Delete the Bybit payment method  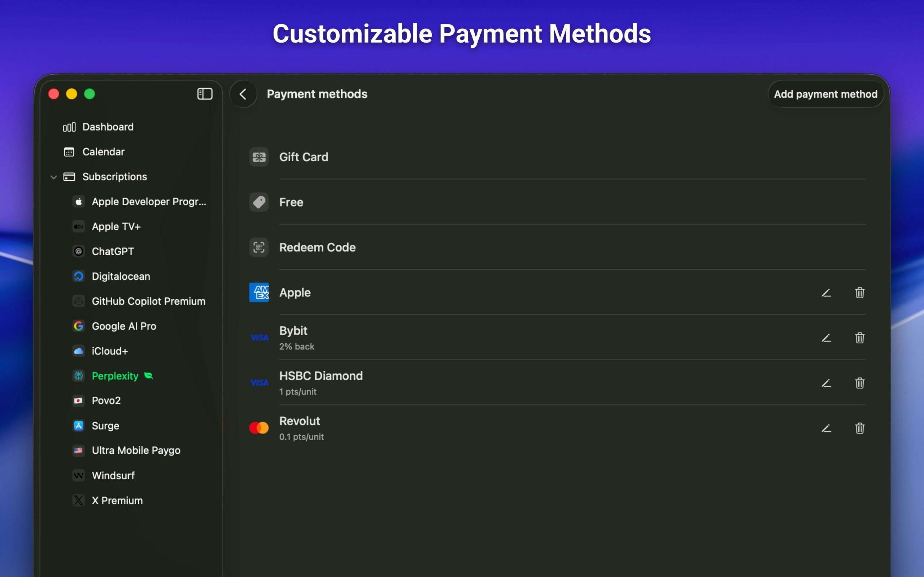(x=859, y=338)
